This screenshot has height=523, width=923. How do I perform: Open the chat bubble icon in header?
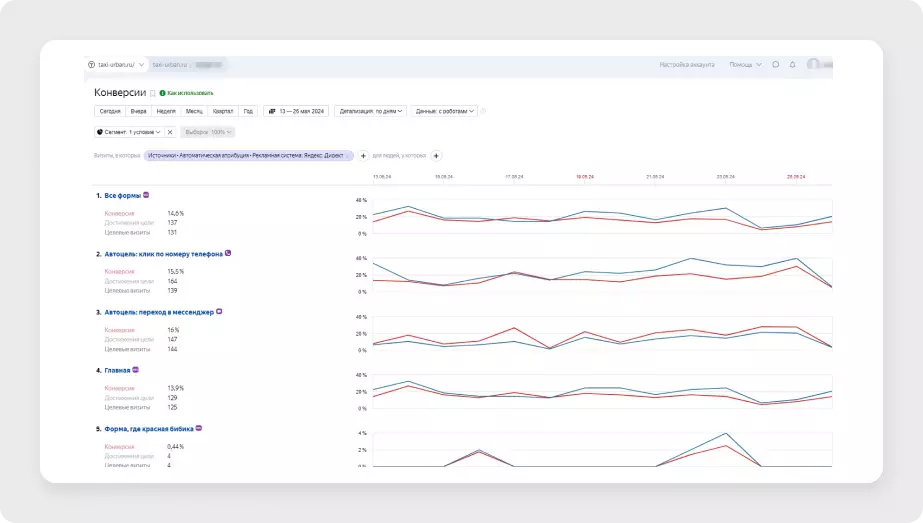tap(776, 64)
